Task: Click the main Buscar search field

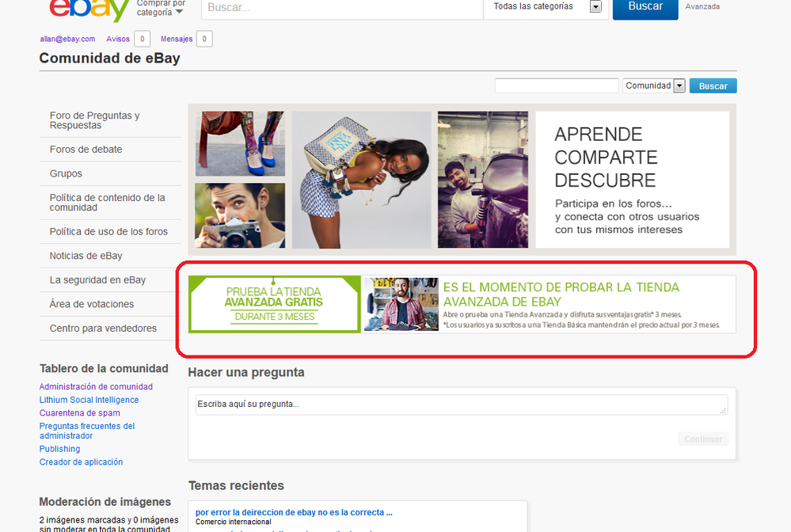Action: [x=342, y=9]
